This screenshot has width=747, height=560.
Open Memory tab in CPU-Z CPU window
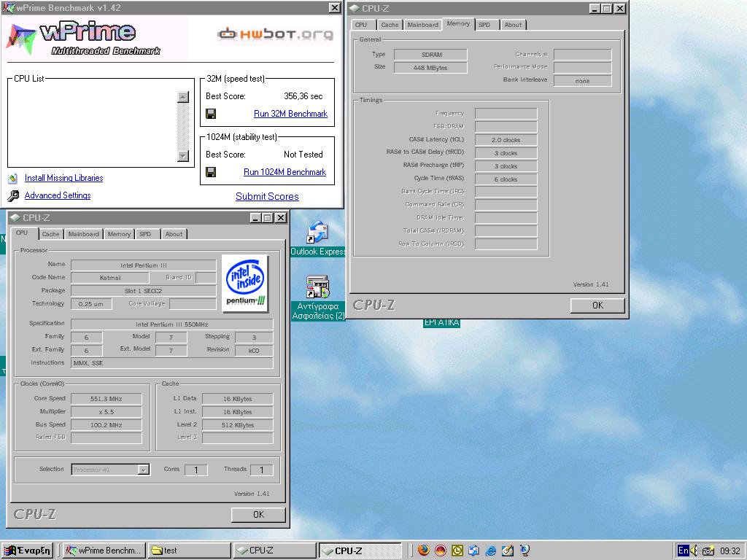pos(119,234)
